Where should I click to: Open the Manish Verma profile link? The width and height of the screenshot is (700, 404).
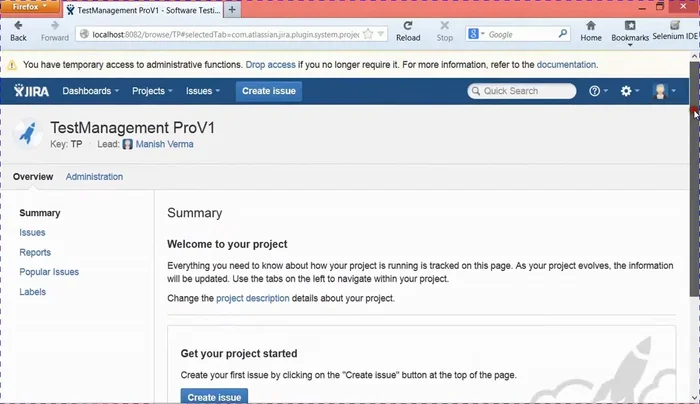click(x=164, y=144)
